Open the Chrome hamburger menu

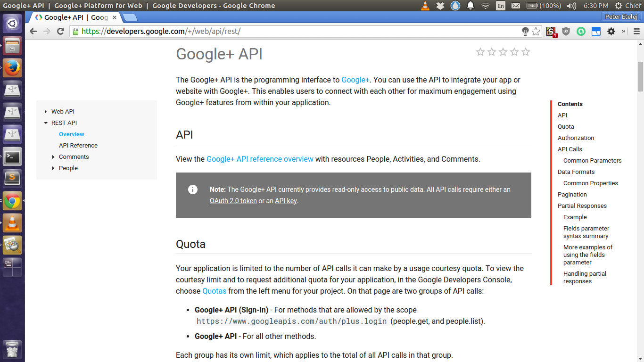[x=636, y=31]
